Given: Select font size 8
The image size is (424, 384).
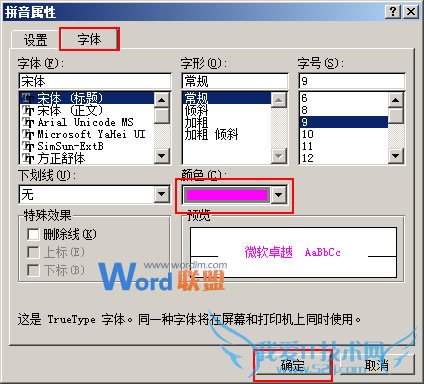Looking at the screenshot, I should pyautogui.click(x=344, y=110).
